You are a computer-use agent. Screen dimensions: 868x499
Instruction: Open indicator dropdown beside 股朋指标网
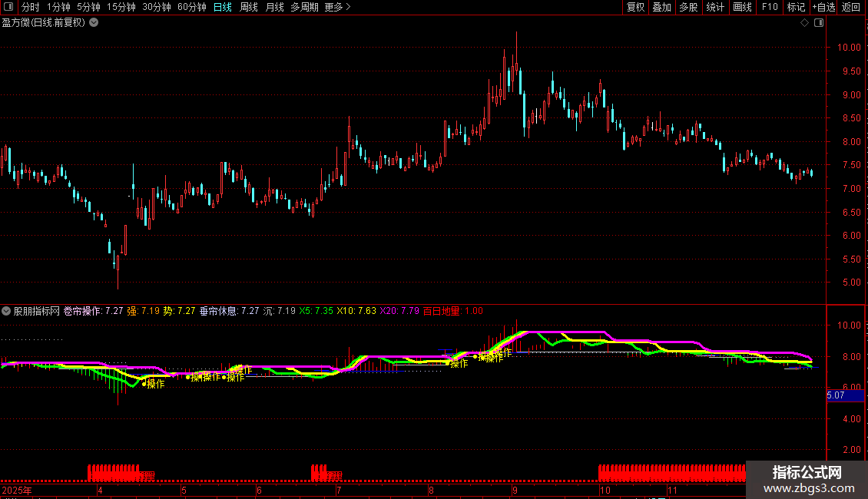[6, 311]
